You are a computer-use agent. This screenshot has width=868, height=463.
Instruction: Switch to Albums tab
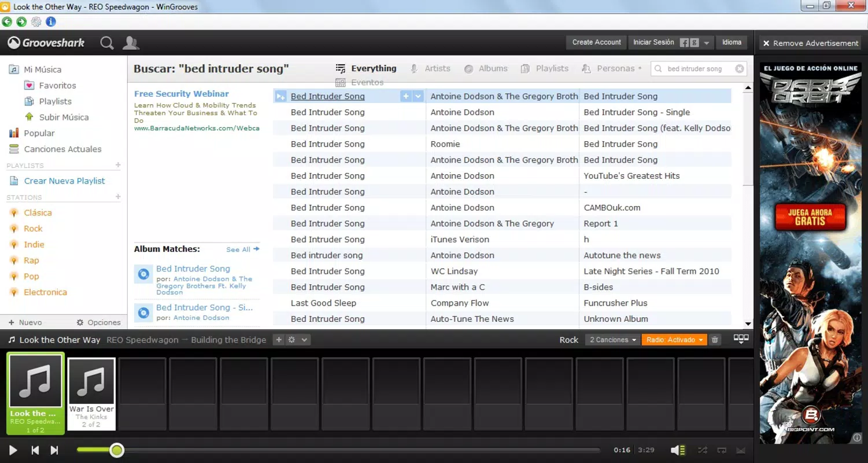click(486, 68)
